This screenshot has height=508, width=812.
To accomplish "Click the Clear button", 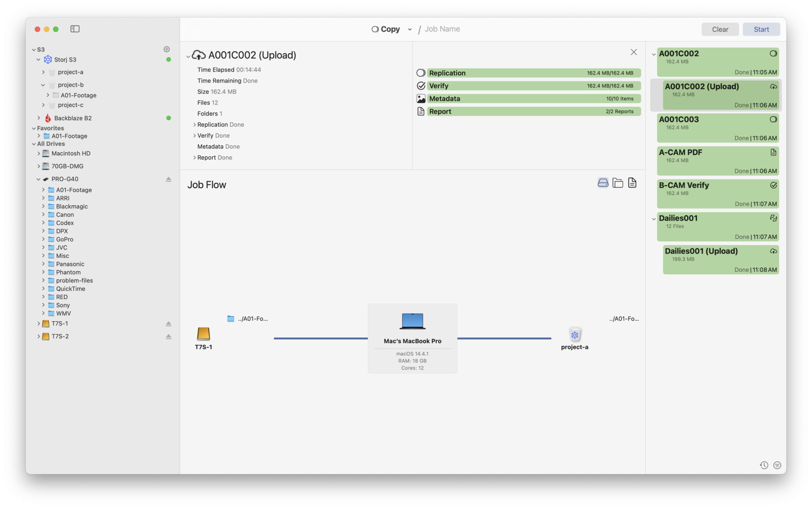I will point(720,29).
